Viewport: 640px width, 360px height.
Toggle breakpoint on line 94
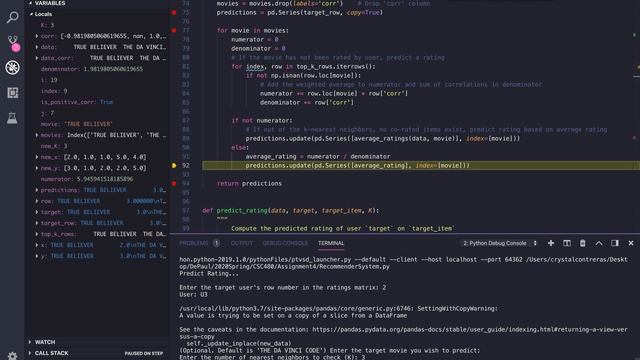[174, 184]
